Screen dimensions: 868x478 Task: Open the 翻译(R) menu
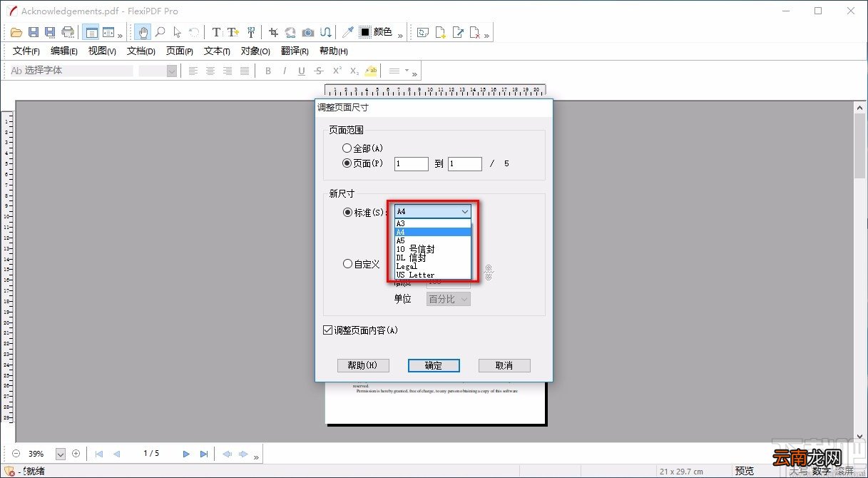tap(295, 51)
